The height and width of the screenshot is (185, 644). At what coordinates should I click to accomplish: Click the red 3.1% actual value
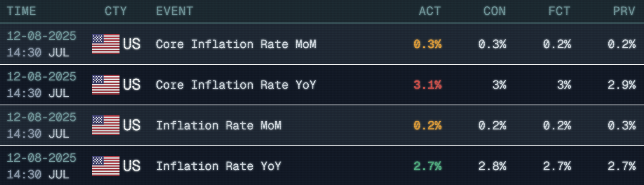pyautogui.click(x=427, y=85)
